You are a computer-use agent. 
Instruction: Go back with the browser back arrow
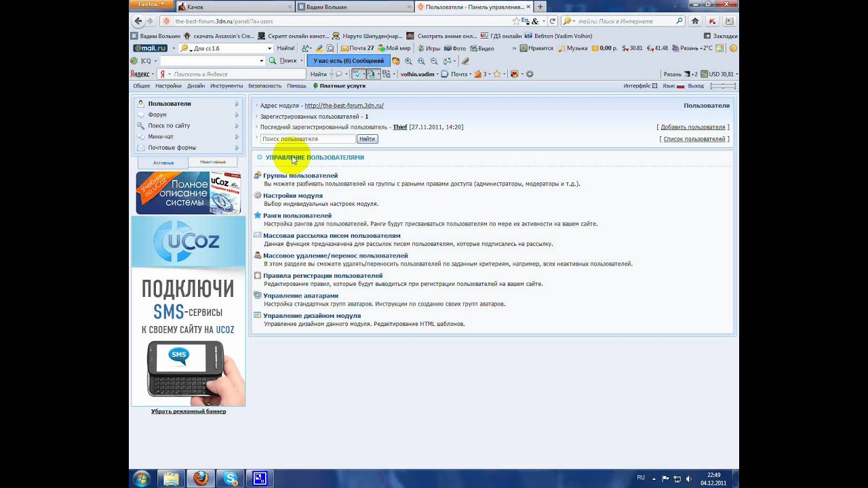(x=138, y=21)
